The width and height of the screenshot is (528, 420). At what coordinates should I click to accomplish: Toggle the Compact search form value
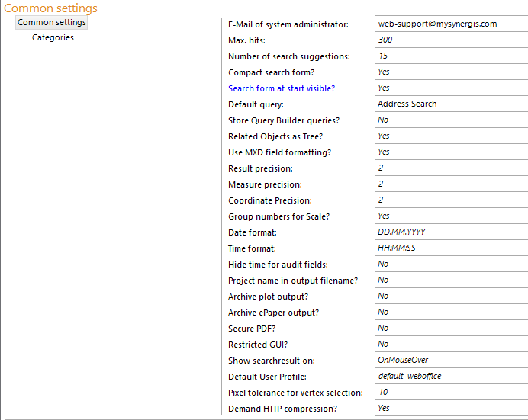pyautogui.click(x=450, y=72)
